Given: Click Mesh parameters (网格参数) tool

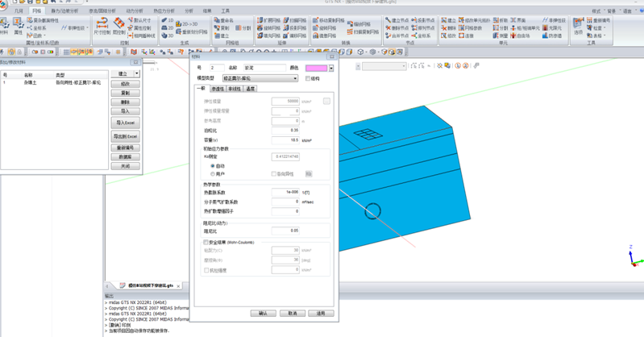Looking at the screenshot, I should [470, 28].
